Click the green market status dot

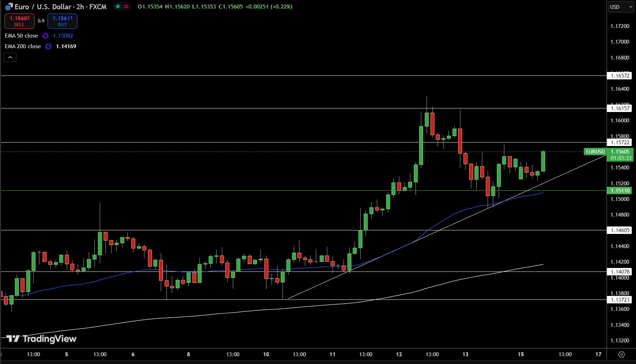tap(118, 6)
